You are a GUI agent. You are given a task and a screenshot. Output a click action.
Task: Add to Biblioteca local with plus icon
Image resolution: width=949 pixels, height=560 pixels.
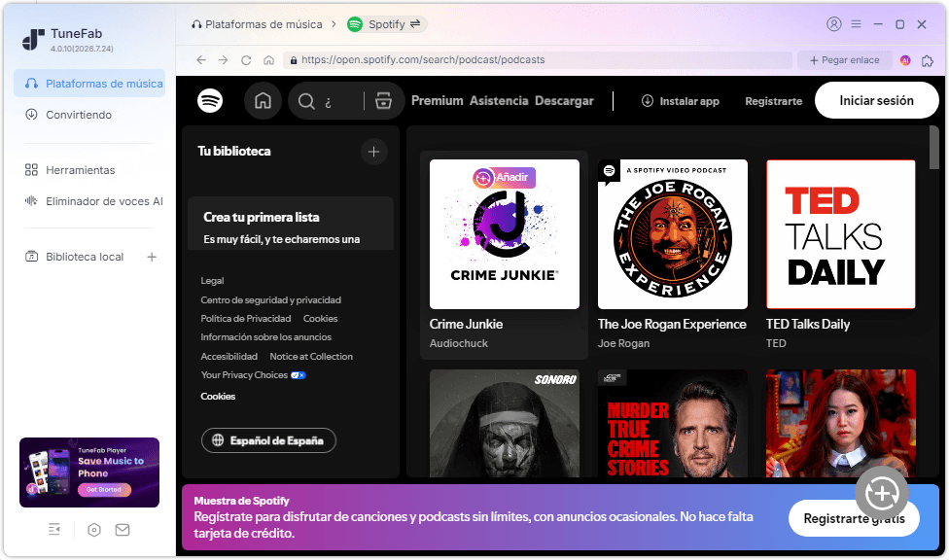tap(152, 257)
